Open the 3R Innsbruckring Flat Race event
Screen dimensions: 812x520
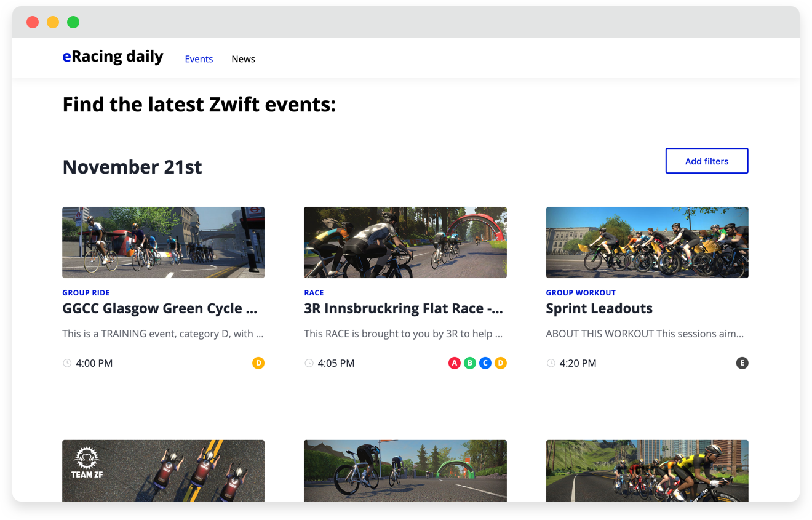tap(404, 308)
